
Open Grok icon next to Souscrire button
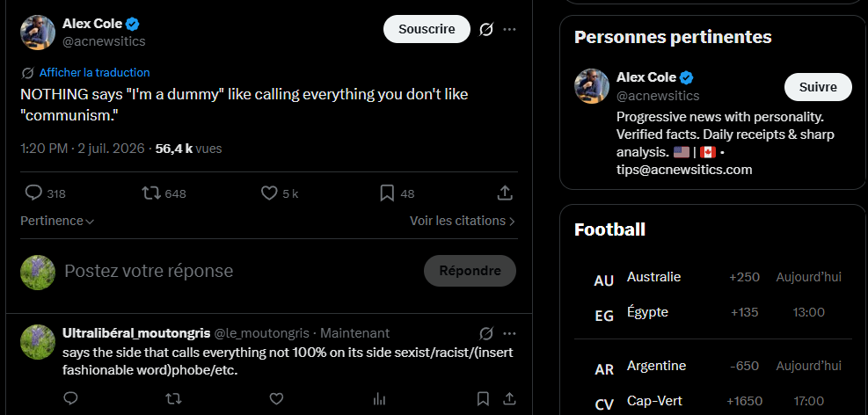point(486,29)
